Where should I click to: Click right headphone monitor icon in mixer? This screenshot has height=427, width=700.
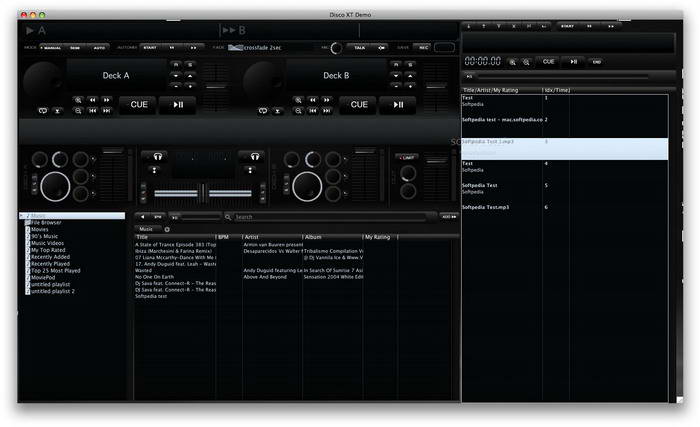(x=254, y=156)
